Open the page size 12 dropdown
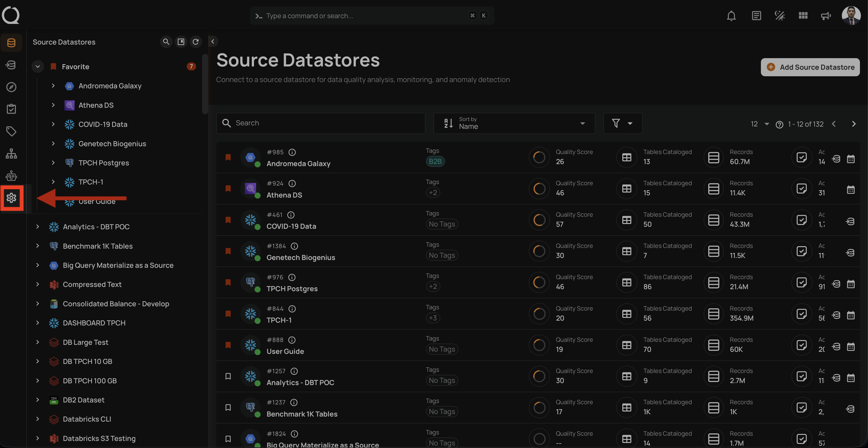The height and width of the screenshot is (448, 868). (x=759, y=124)
